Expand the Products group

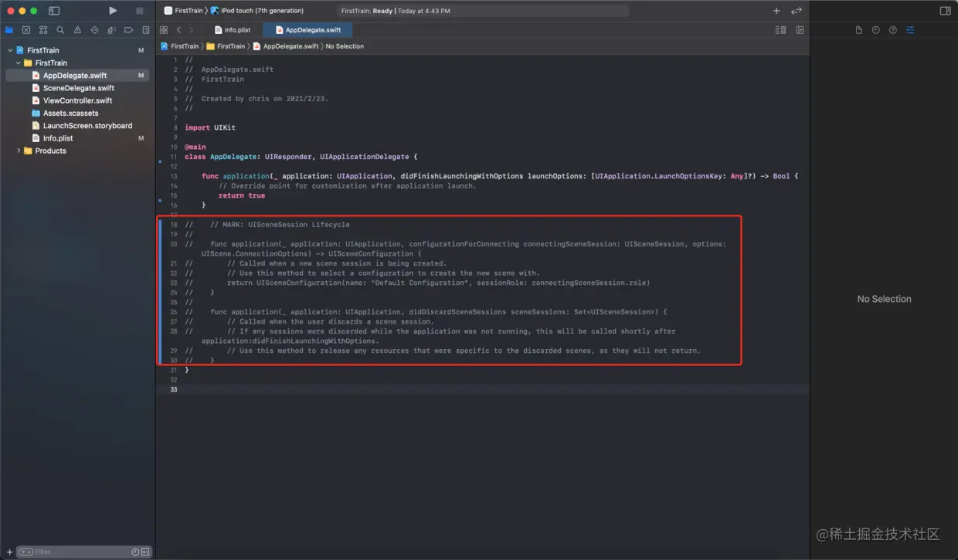coord(19,151)
